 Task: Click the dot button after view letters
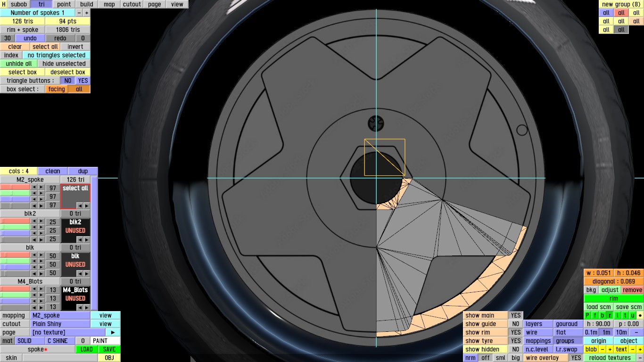click(x=640, y=315)
